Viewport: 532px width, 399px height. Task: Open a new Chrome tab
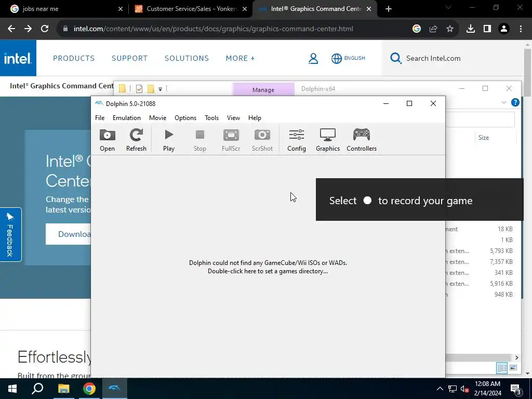389,9
